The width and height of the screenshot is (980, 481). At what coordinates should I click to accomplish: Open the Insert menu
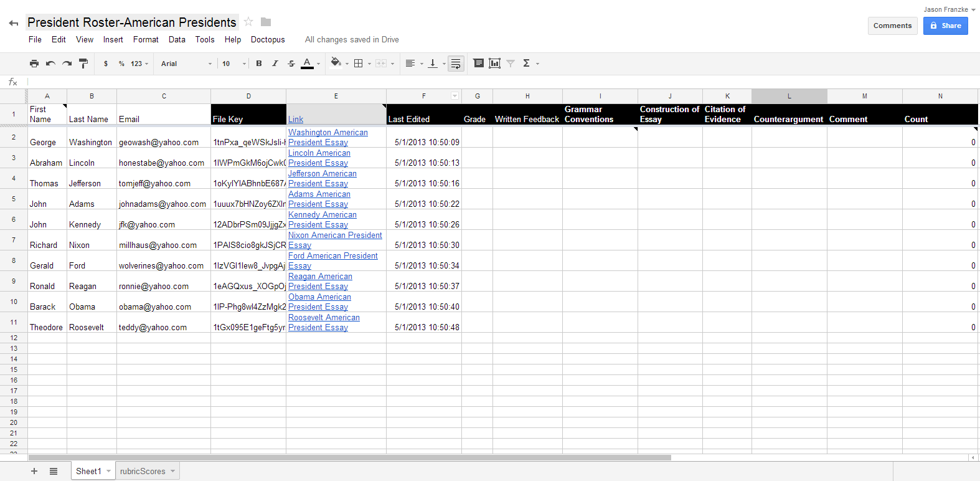click(x=113, y=39)
